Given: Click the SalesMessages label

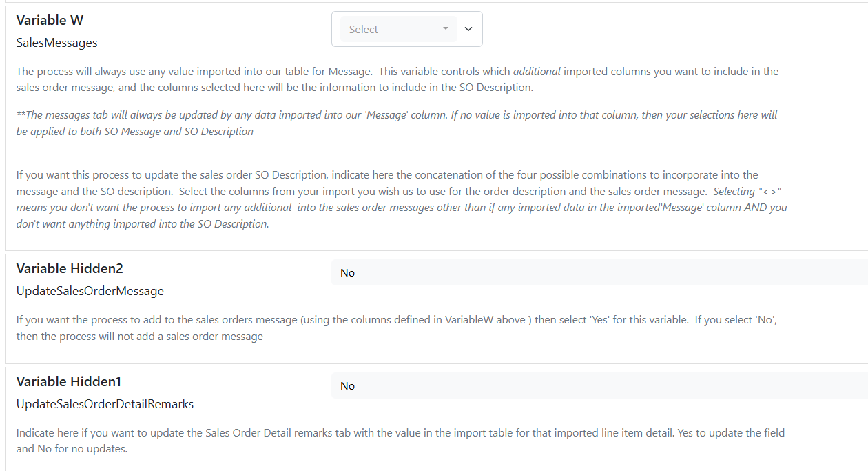Looking at the screenshot, I should [57, 43].
